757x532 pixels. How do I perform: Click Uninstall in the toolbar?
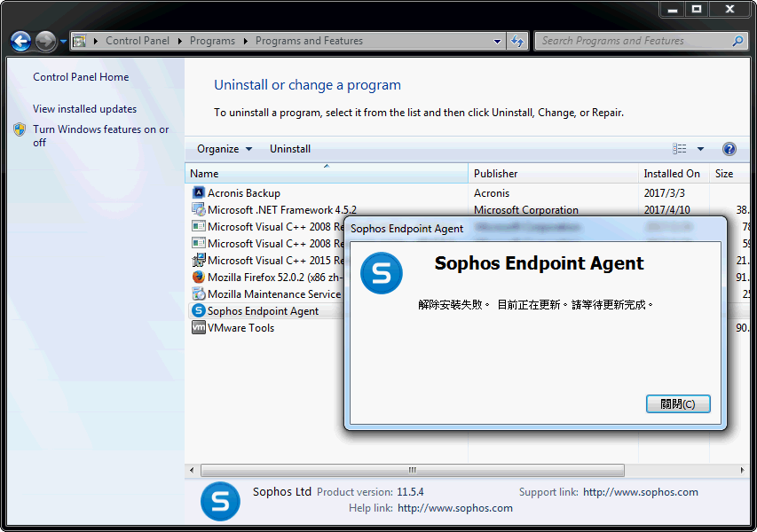pos(290,149)
